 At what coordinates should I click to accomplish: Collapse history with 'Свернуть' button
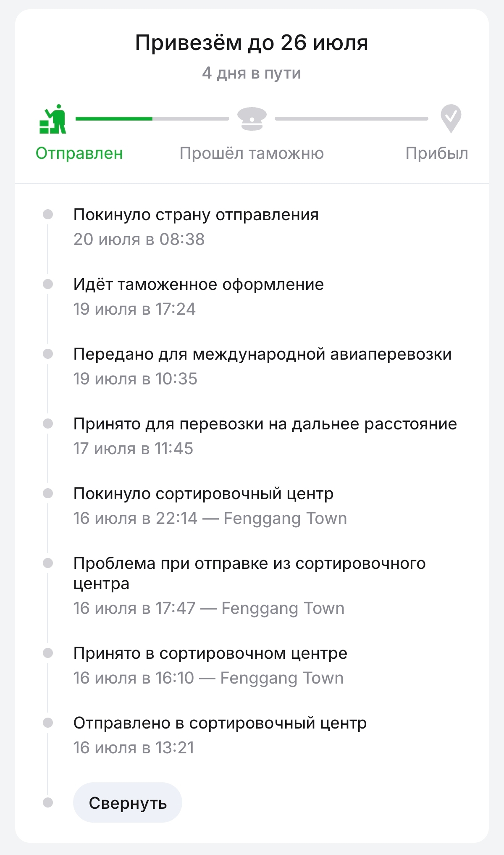[x=128, y=803]
